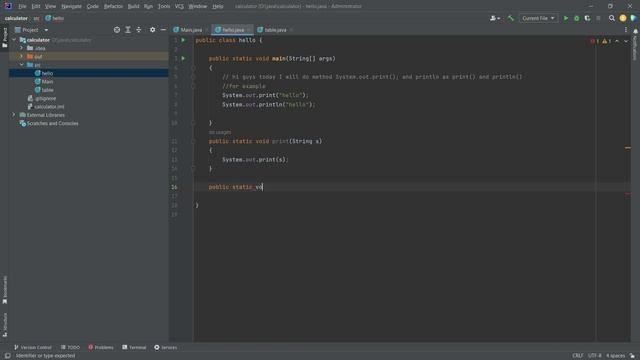The width and height of the screenshot is (640, 360).
Task: Open Project panel gear options
Action: click(152, 30)
